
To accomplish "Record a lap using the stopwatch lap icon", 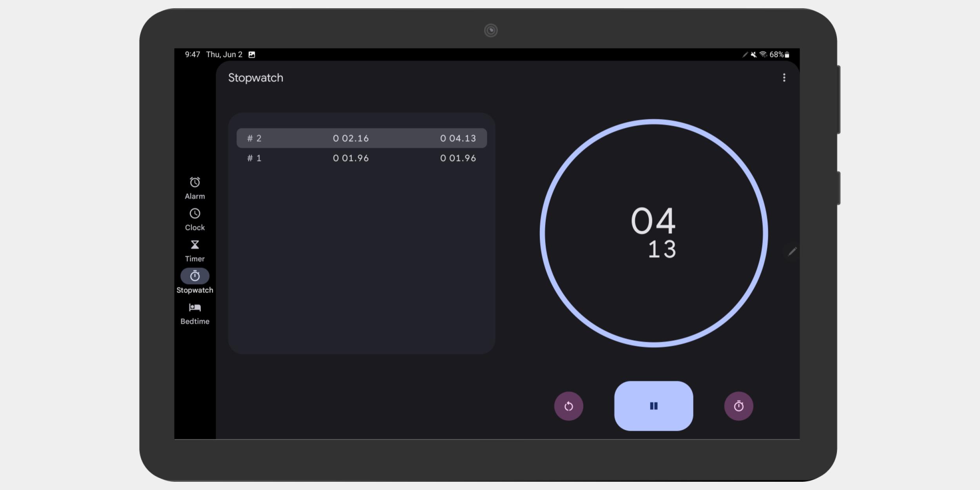I will tap(739, 406).
